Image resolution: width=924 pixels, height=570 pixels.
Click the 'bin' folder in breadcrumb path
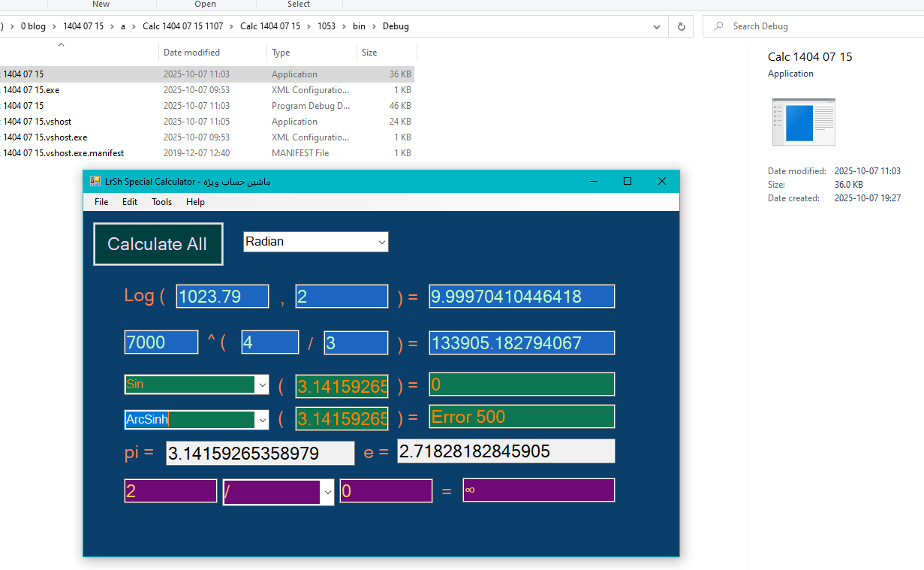point(359,26)
